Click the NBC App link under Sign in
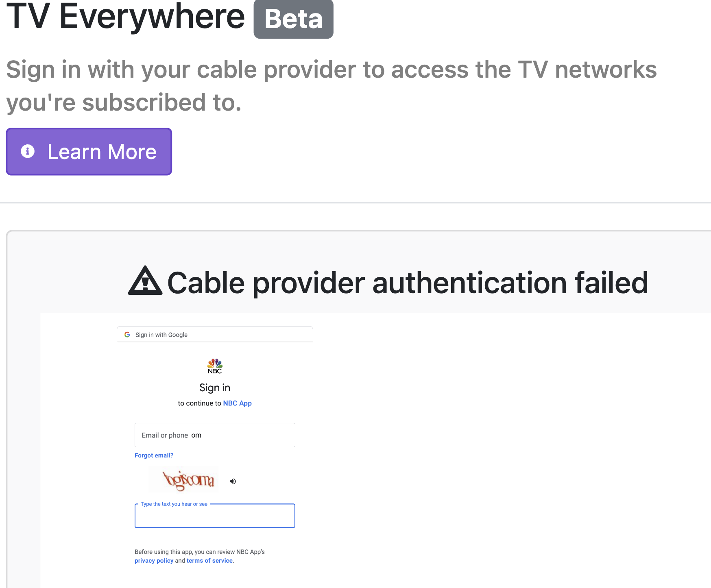This screenshot has height=588, width=711. pos(237,403)
